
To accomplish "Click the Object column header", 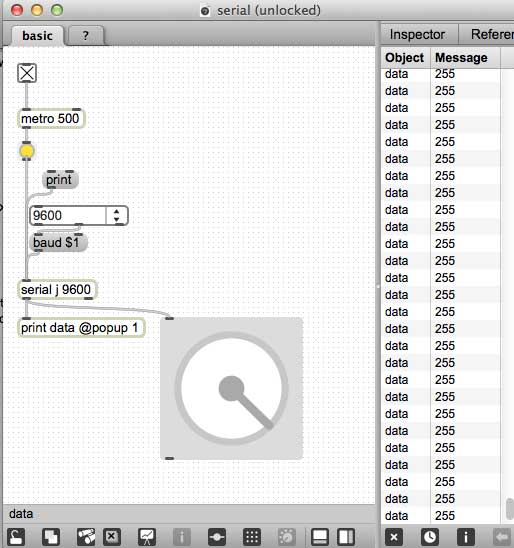I will 405,58.
